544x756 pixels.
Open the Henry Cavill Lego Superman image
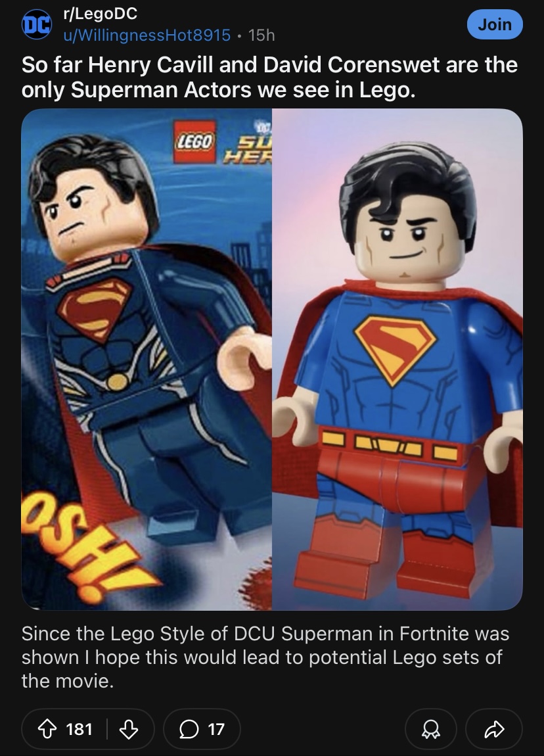(147, 360)
